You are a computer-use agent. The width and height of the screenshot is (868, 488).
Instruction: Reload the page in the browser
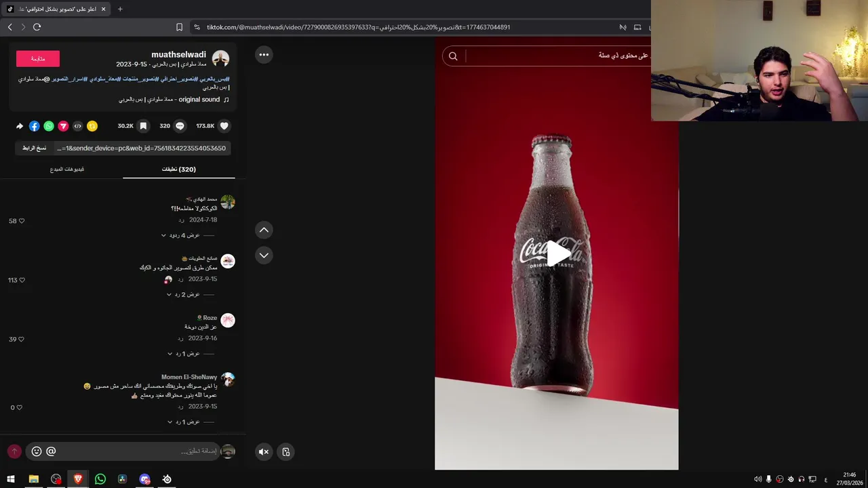click(x=37, y=27)
